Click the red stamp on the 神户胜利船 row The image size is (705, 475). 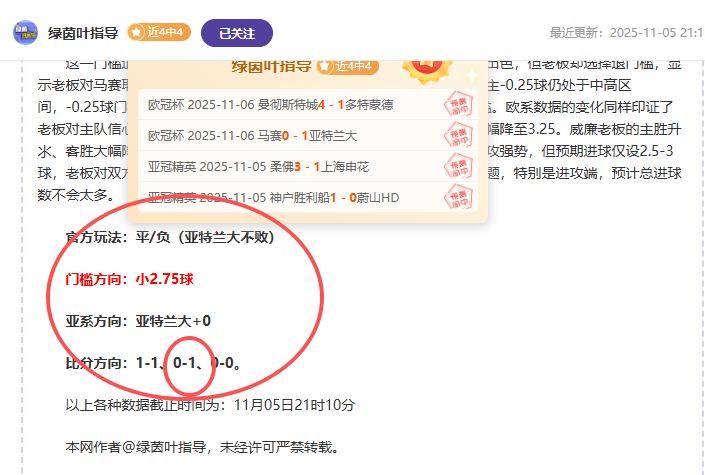click(x=457, y=198)
